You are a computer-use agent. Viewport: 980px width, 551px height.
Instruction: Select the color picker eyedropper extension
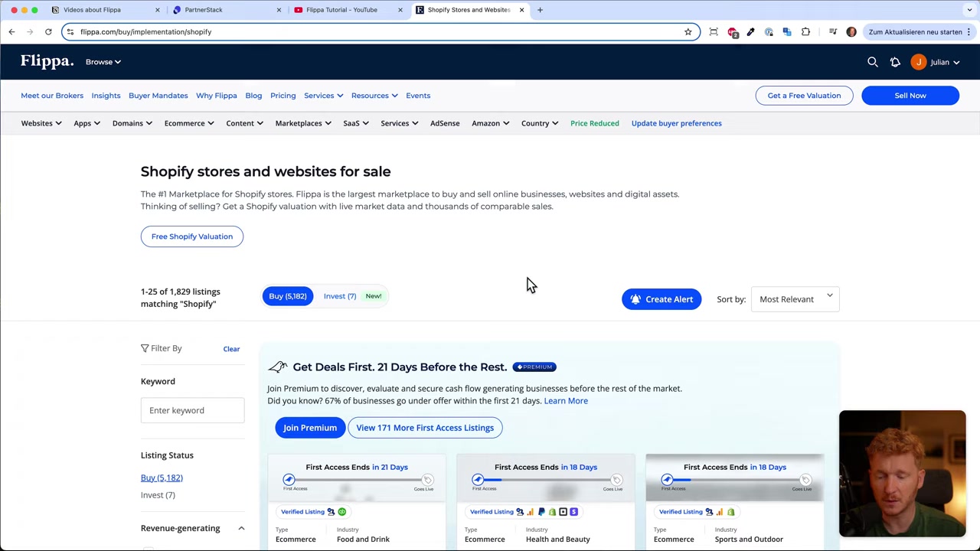tap(750, 31)
